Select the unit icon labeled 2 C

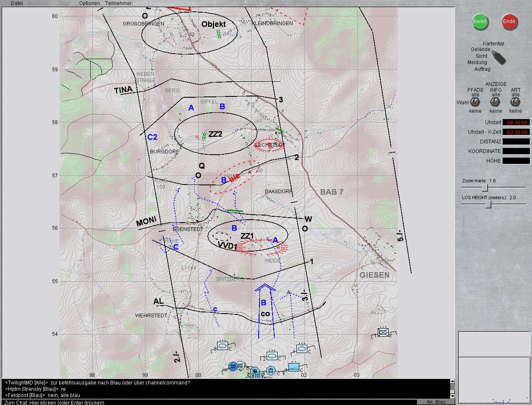[272, 356]
